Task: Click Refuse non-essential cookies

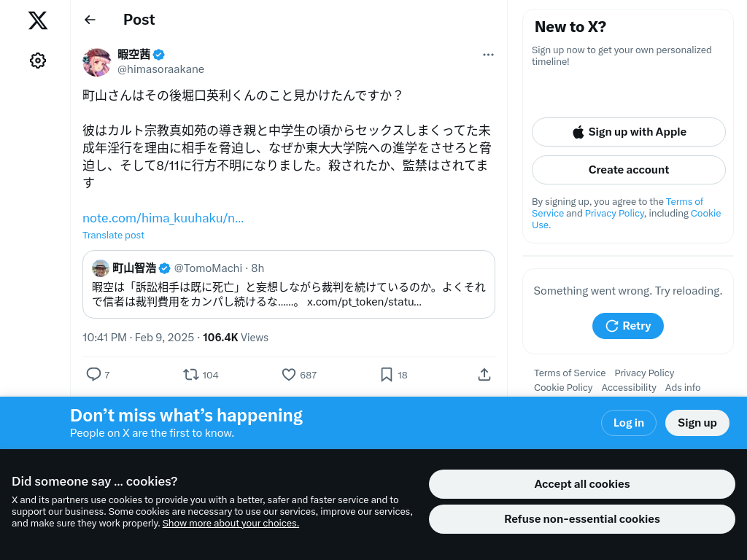Action: 581,519
